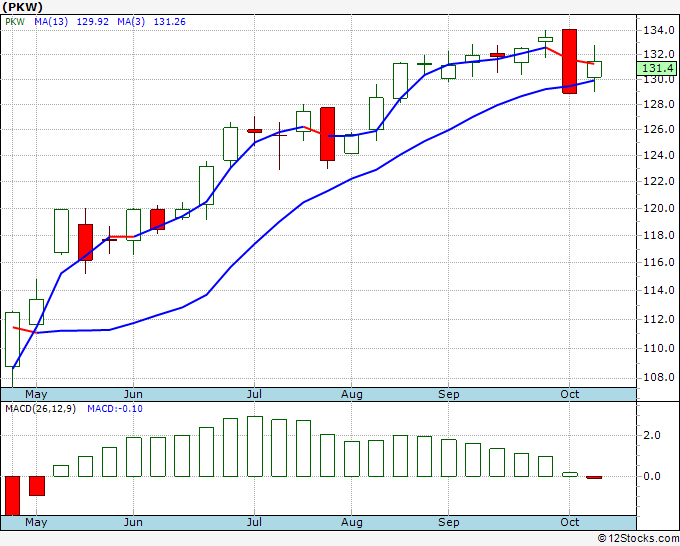
Task: Click Jul on the price chart time axis
Action: coord(254,394)
